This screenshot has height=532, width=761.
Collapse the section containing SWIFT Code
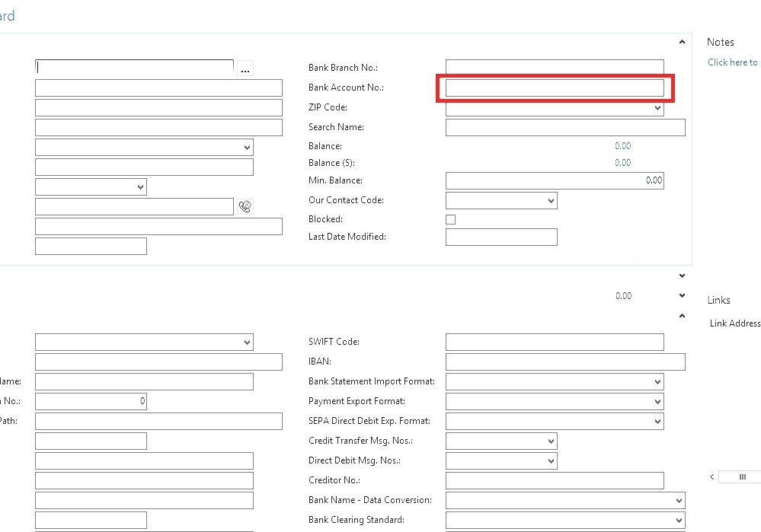pyautogui.click(x=682, y=316)
